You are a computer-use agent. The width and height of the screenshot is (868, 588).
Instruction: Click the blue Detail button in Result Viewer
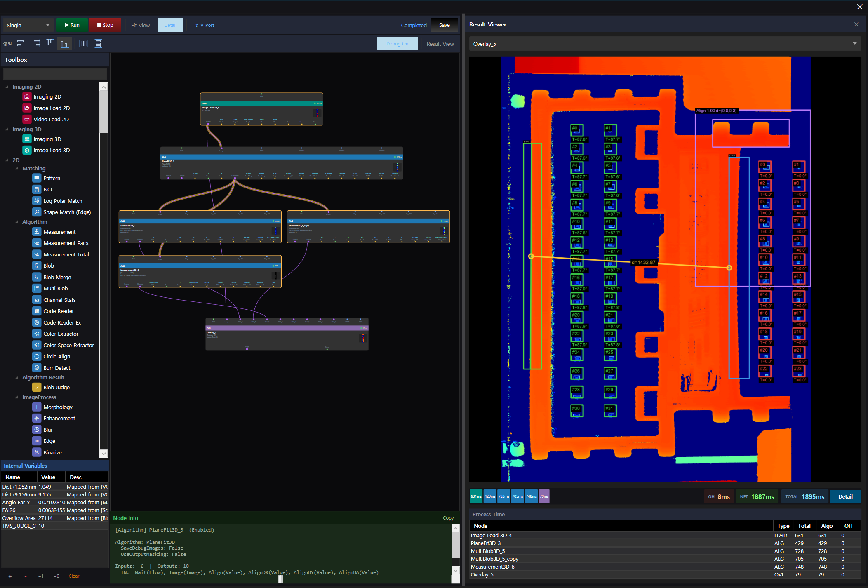tap(845, 496)
